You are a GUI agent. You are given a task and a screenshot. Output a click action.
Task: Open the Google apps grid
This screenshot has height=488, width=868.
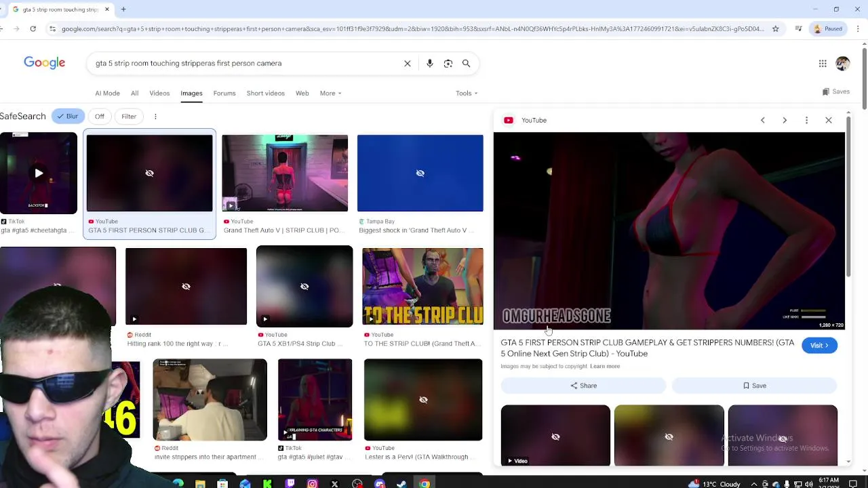823,64
